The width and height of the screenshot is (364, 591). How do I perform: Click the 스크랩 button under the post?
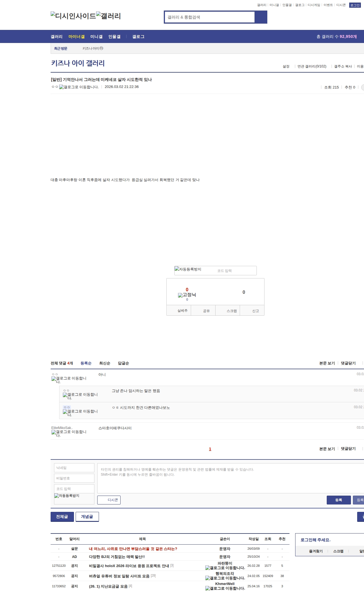pyautogui.click(x=227, y=311)
